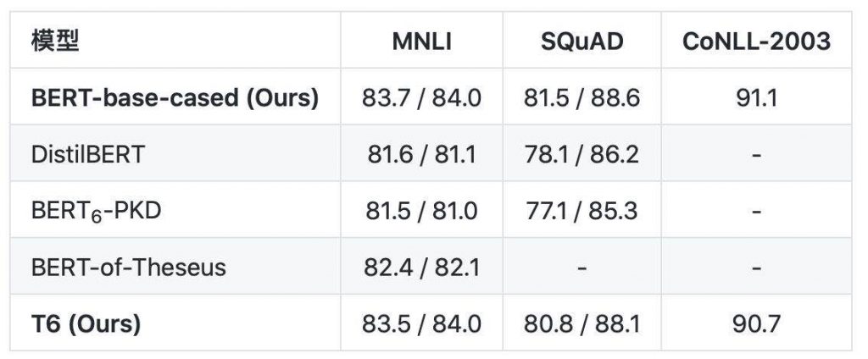The image size is (868, 359).
Task: Select the 78.1 / 86.2 SQuAD cell
Action: tap(581, 154)
